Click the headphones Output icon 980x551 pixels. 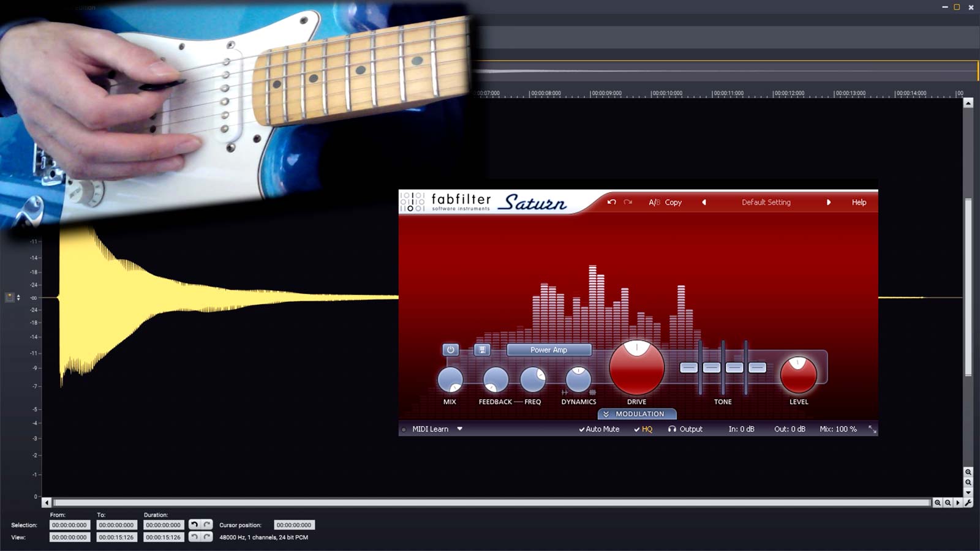(672, 429)
